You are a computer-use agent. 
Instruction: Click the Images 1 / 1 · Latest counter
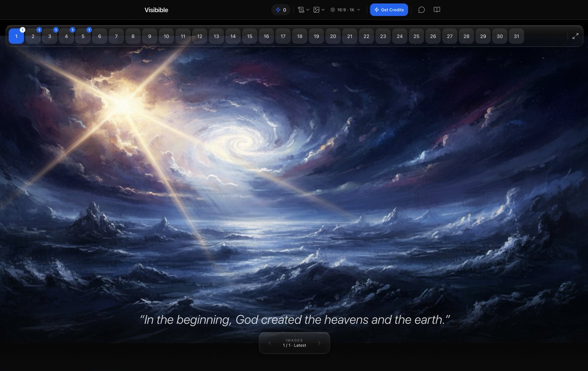(294, 343)
